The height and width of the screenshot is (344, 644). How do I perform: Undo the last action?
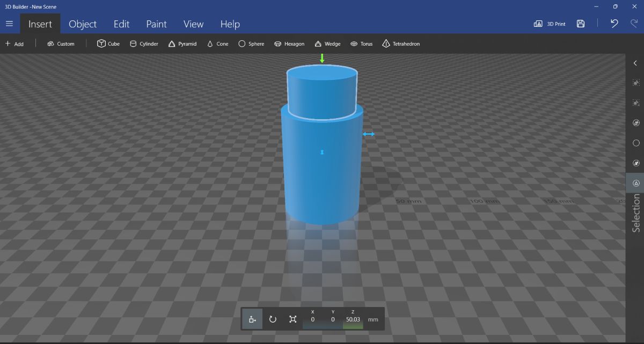tap(613, 24)
